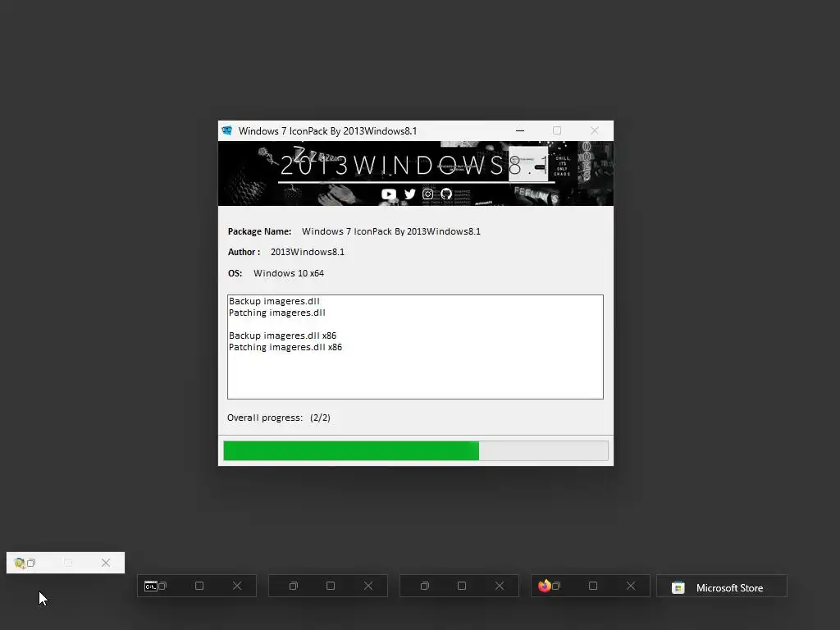Close the minimized Firefox window
This screenshot has width=840, height=630.
(631, 586)
